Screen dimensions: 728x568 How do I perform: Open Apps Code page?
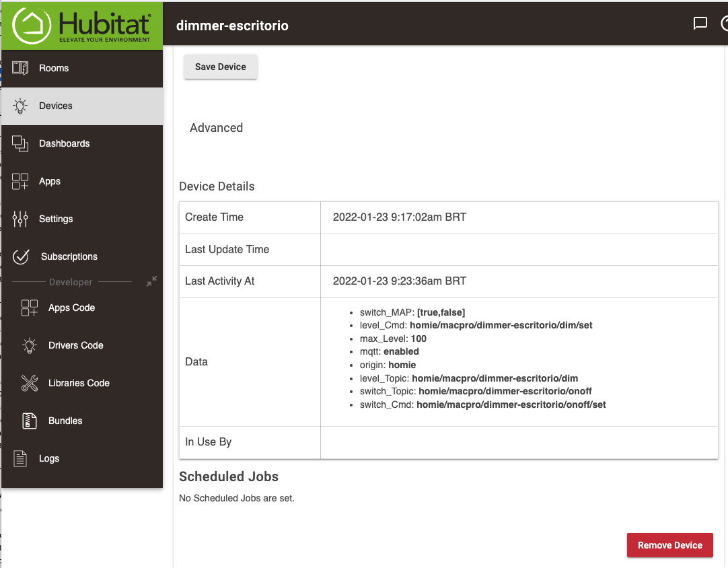point(71,308)
